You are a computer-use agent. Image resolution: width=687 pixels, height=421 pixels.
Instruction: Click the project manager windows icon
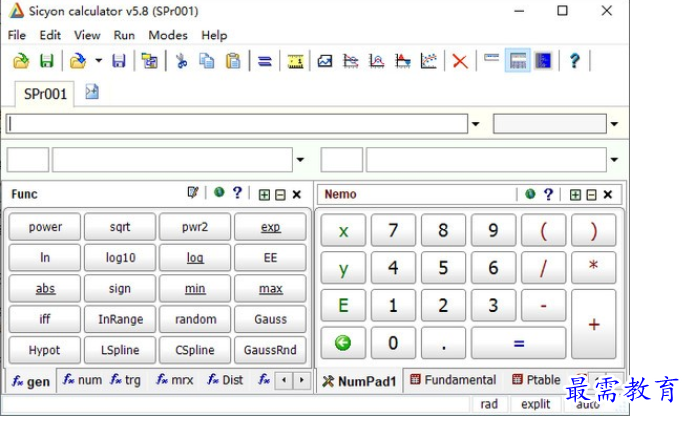(x=149, y=61)
